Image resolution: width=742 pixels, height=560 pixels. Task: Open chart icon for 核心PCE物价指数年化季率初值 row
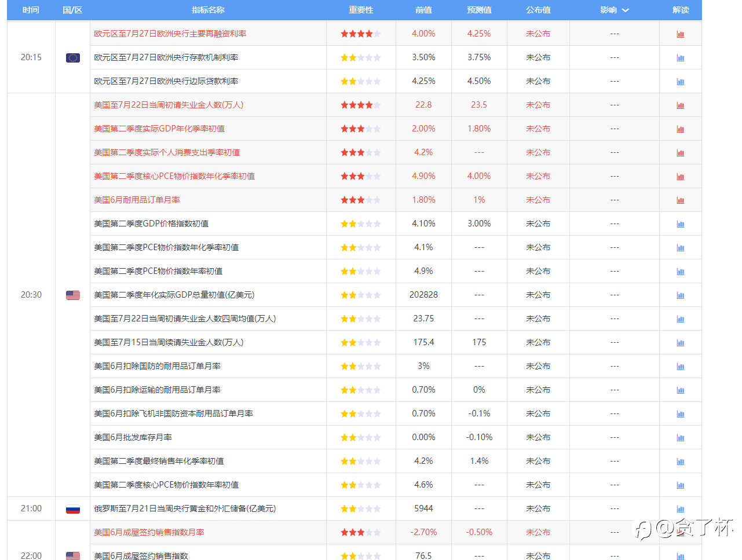[681, 177]
